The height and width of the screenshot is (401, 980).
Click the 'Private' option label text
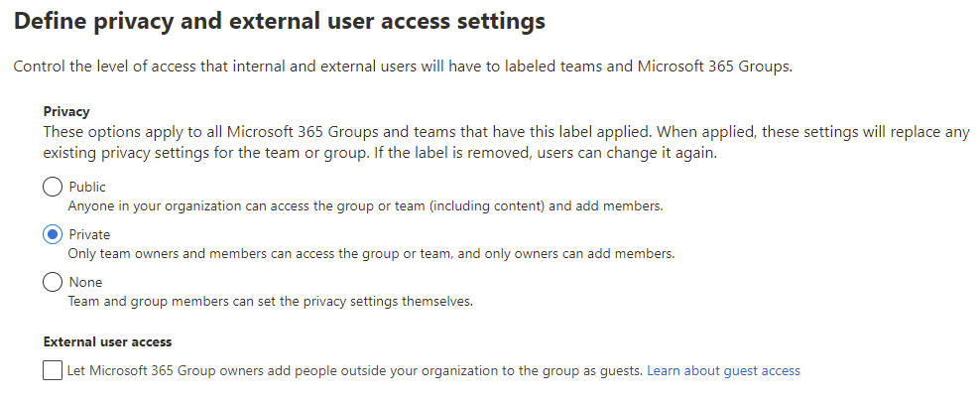(89, 234)
